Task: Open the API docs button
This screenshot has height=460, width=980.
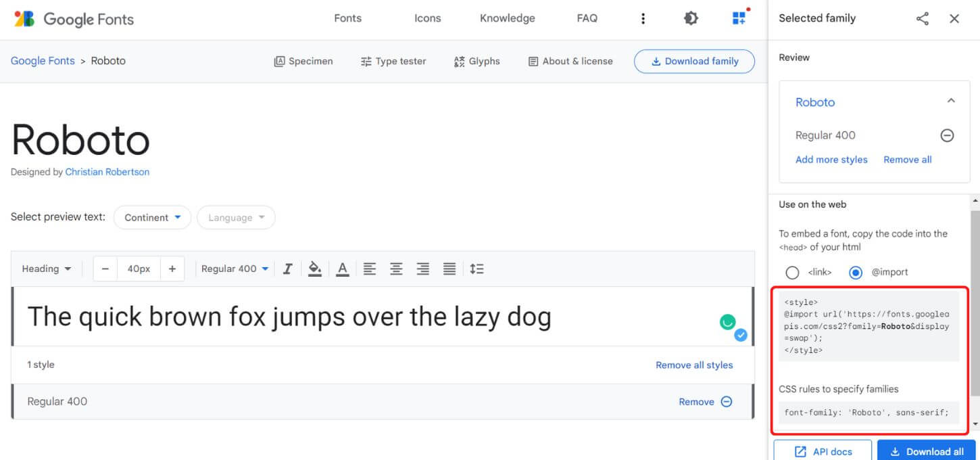Action: pos(823,451)
